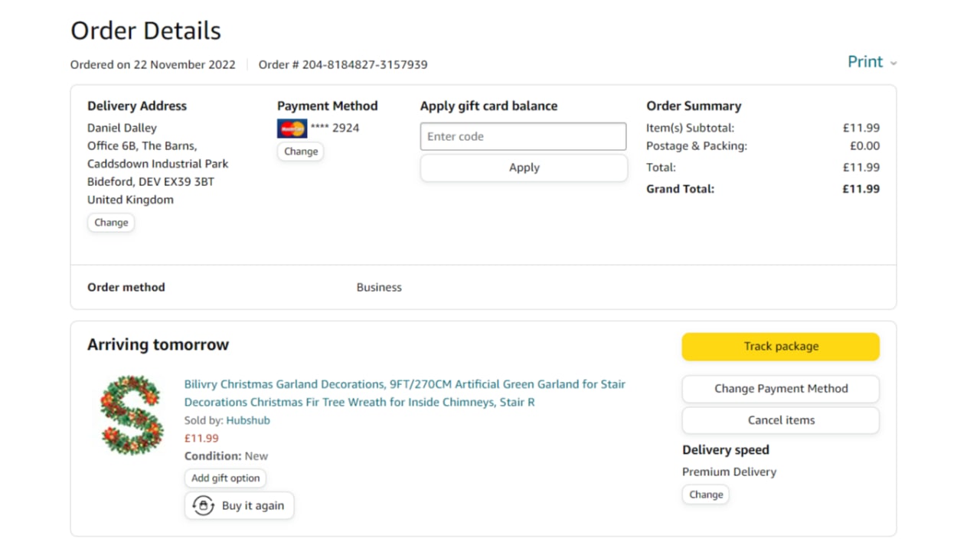Expand the Print dropdown chevron
Viewport: 980px width, 545px height.
(x=893, y=64)
